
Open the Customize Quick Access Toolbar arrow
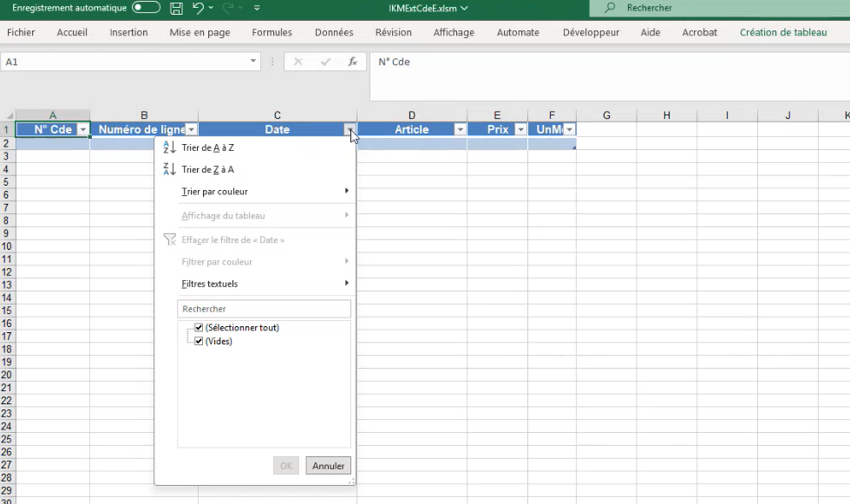pyautogui.click(x=257, y=9)
